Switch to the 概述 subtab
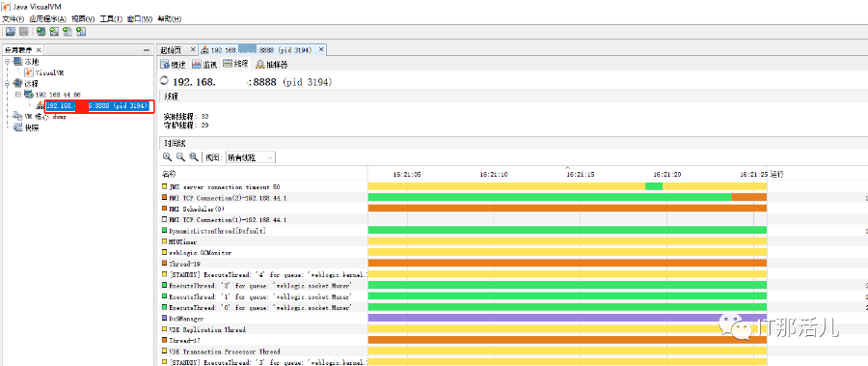868x366 pixels. [x=173, y=65]
